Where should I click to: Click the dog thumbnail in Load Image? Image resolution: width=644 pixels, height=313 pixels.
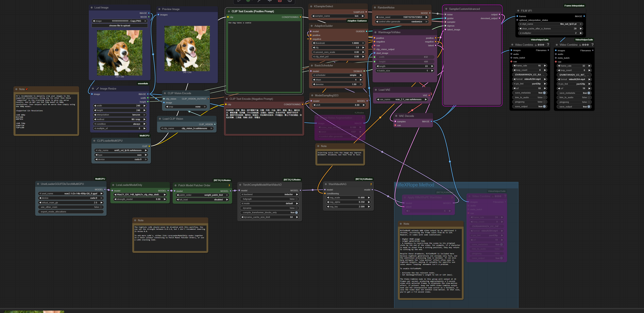click(119, 53)
